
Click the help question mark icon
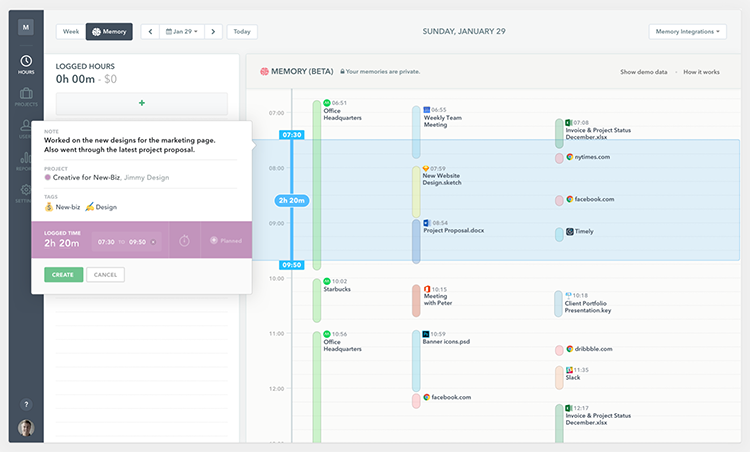[25, 404]
